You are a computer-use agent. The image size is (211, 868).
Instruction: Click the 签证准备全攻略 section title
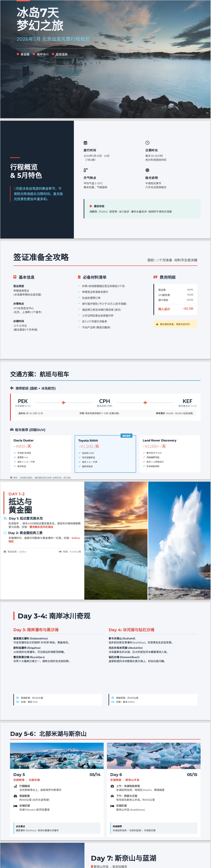(41, 257)
